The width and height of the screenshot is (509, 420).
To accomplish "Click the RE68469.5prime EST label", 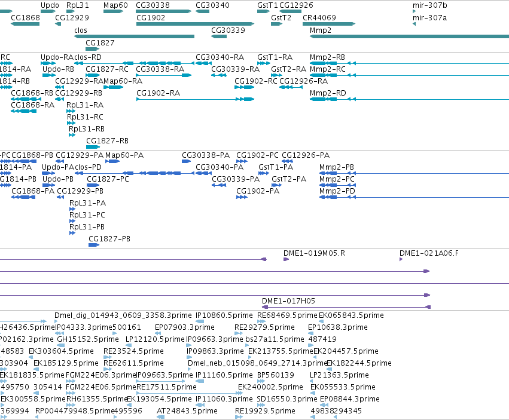I will tap(287, 315).
